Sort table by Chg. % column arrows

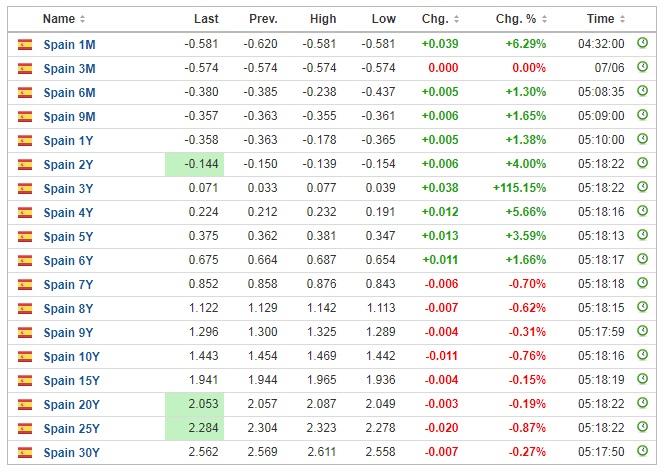[544, 19]
